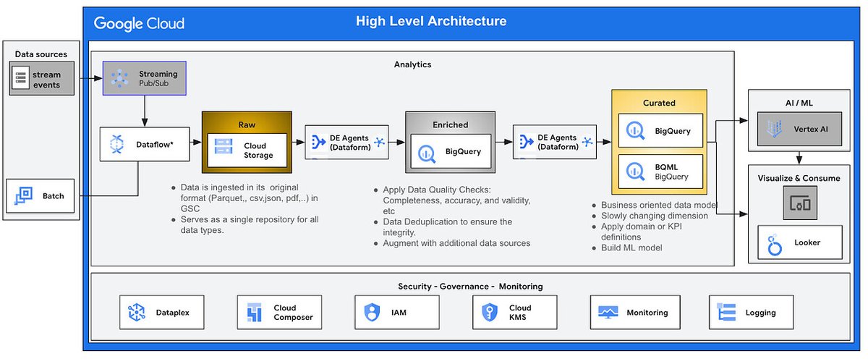
Task: Select the BQML BigQuery icon
Action: (x=636, y=171)
